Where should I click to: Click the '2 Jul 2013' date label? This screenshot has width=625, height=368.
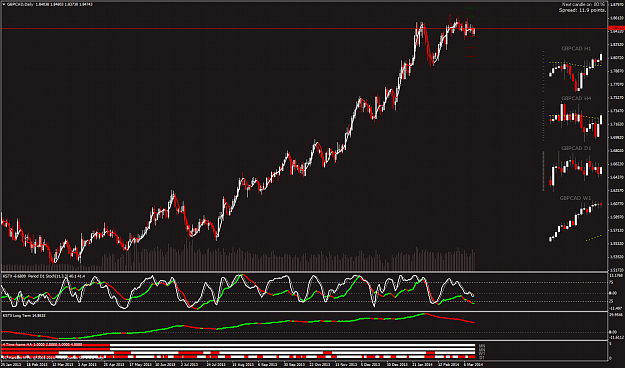click(x=189, y=364)
